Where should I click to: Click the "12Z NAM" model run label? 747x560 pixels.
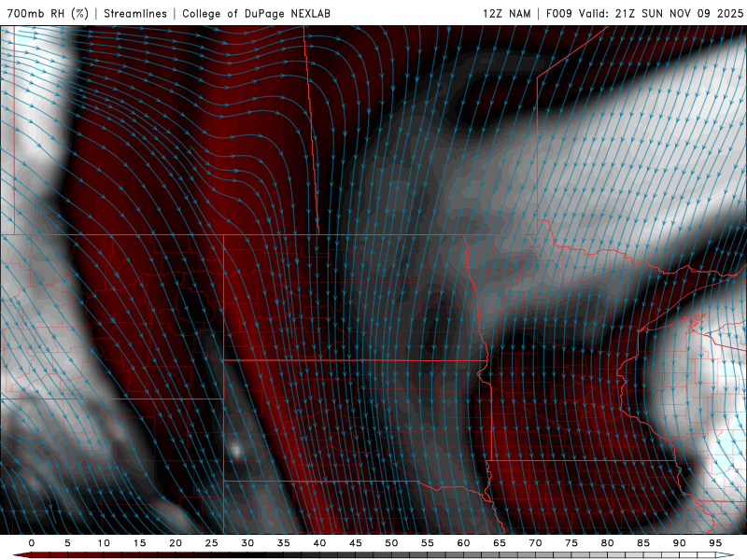click(x=506, y=13)
